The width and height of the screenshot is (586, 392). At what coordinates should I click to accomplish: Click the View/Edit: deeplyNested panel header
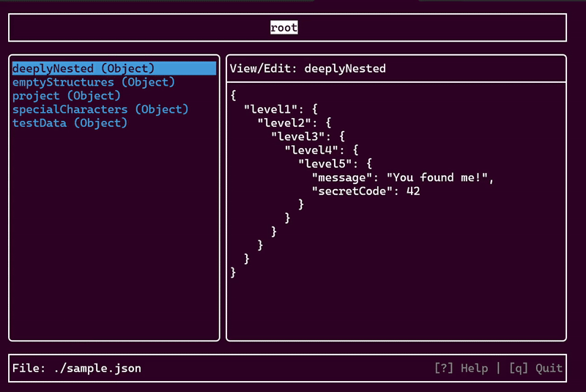click(308, 68)
